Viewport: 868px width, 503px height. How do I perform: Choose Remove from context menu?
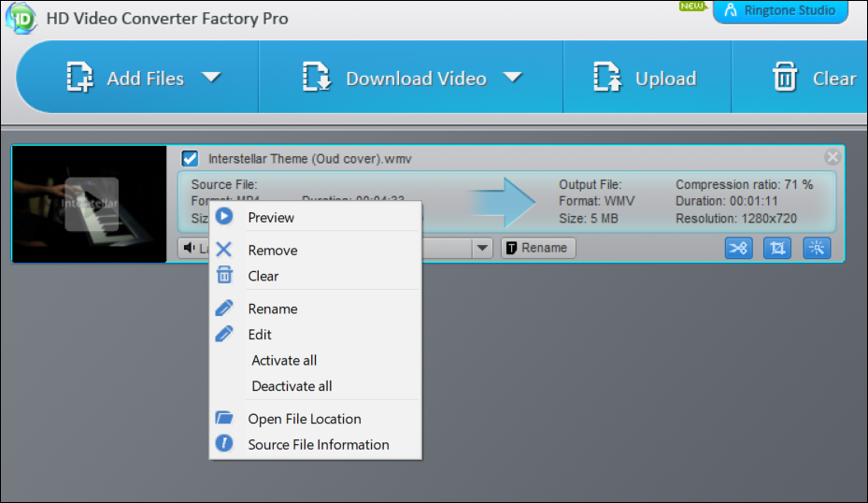click(x=316, y=251)
